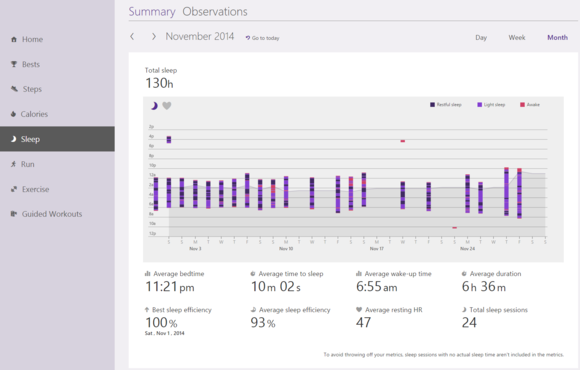Click the Run runner icon
The height and width of the screenshot is (370, 580).
click(14, 164)
